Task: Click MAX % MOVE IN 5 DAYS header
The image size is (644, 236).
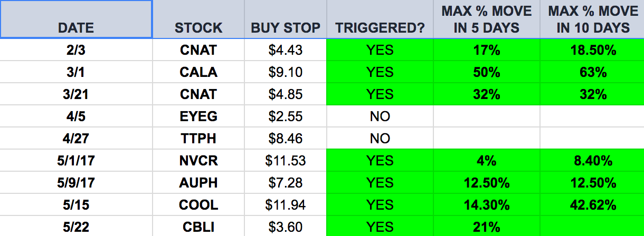Action: [487, 19]
